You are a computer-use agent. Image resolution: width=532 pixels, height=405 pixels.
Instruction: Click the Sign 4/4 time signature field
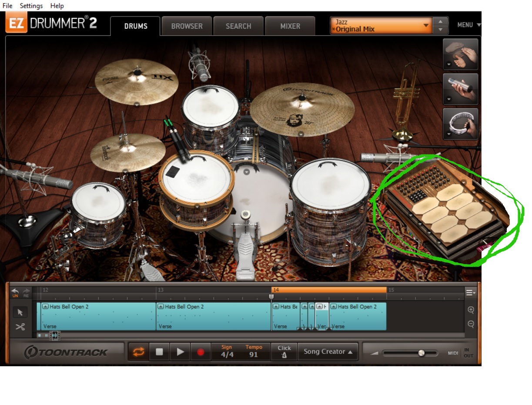pos(227,351)
